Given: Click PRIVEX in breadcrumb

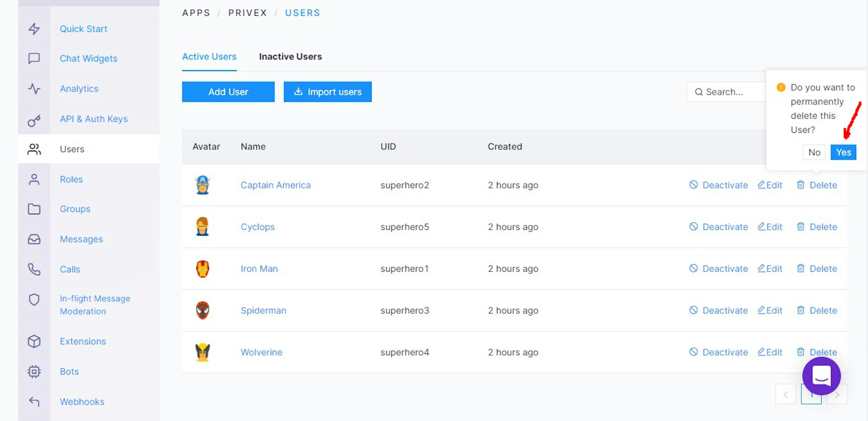Looking at the screenshot, I should (x=248, y=13).
